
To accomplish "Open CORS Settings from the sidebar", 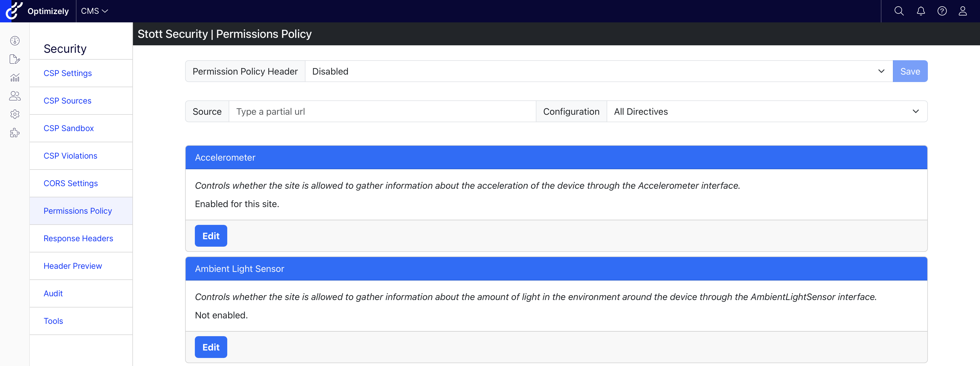I will pos(71,183).
